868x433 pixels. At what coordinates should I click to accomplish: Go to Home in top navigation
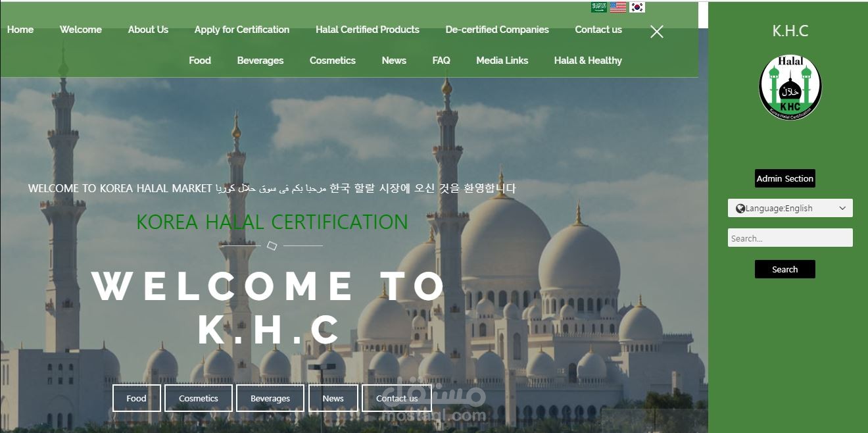pyautogui.click(x=20, y=30)
